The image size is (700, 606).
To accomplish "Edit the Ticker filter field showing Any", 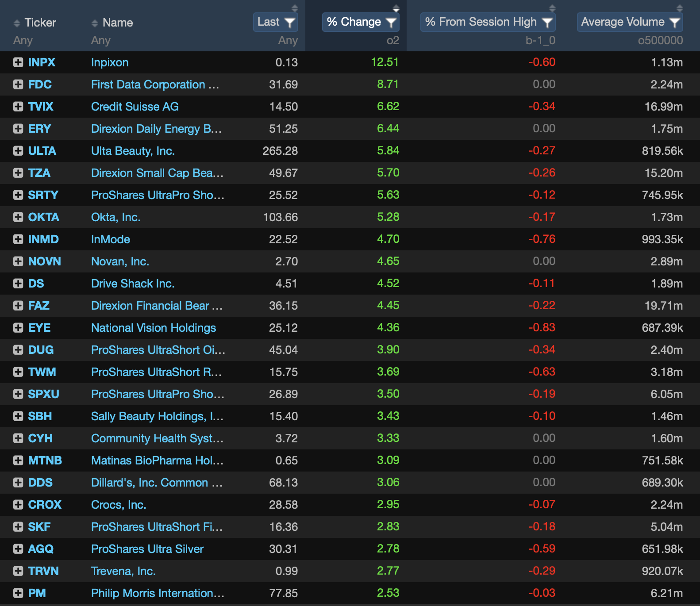I will click(23, 41).
